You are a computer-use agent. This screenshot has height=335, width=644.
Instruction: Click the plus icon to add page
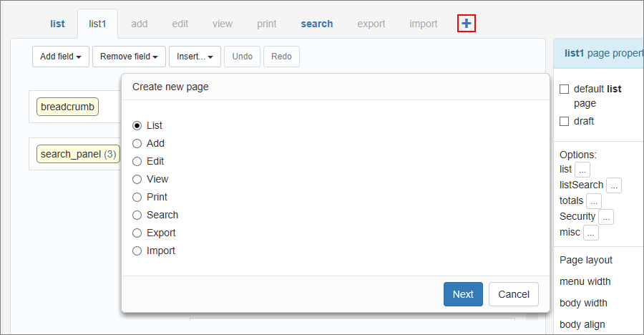[x=467, y=24]
